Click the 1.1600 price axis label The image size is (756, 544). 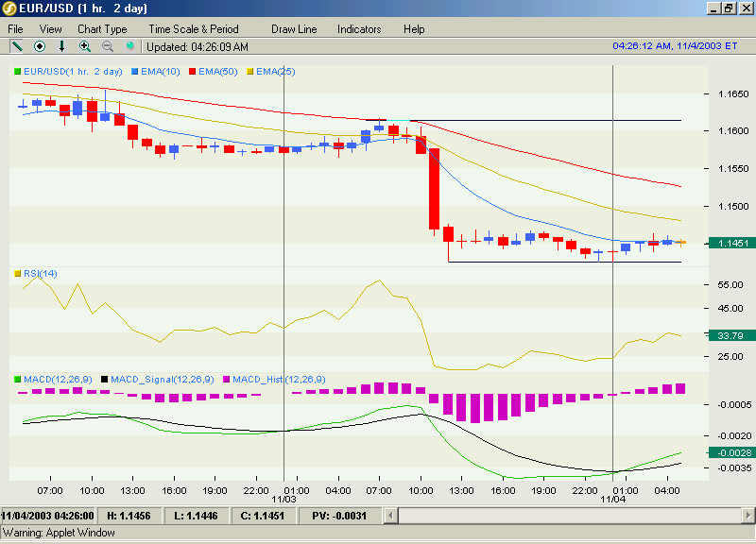[733, 131]
